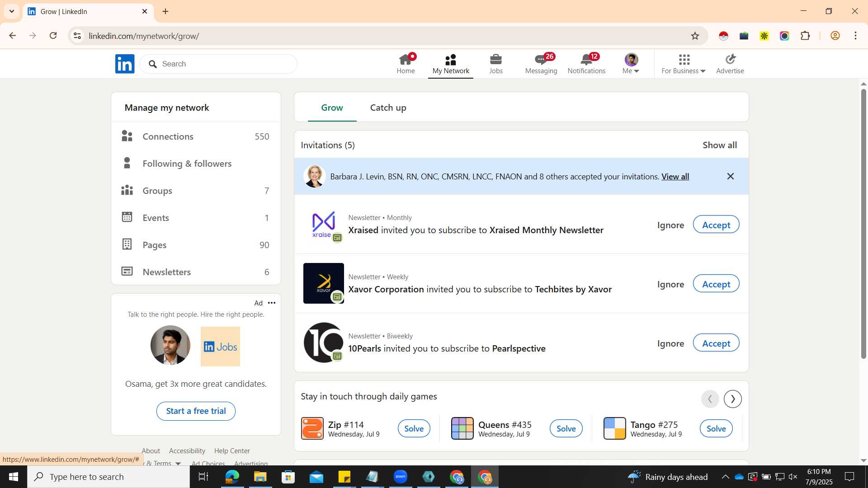
Task: Switch to Catch up tab
Action: click(388, 108)
